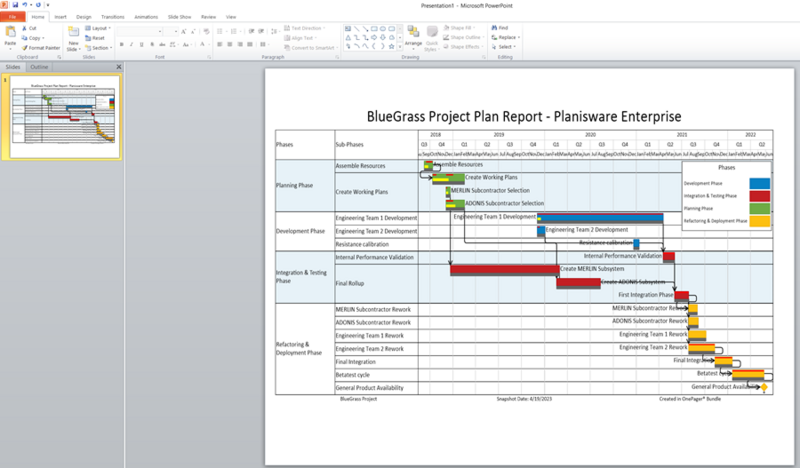Switch to the Outline pane tab
The width and height of the screenshot is (800, 468).
coord(39,67)
